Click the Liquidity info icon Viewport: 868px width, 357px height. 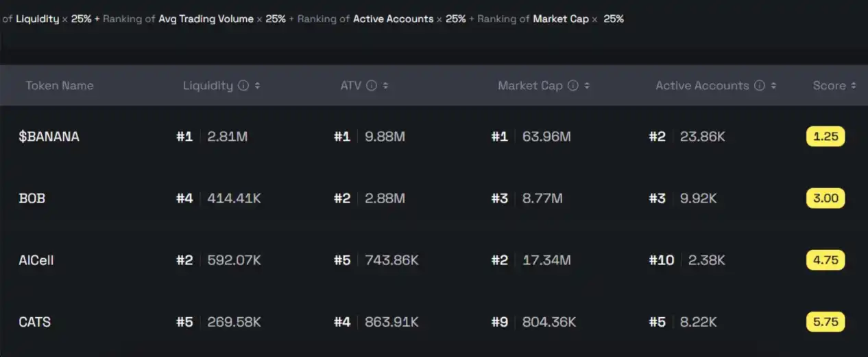pyautogui.click(x=243, y=86)
